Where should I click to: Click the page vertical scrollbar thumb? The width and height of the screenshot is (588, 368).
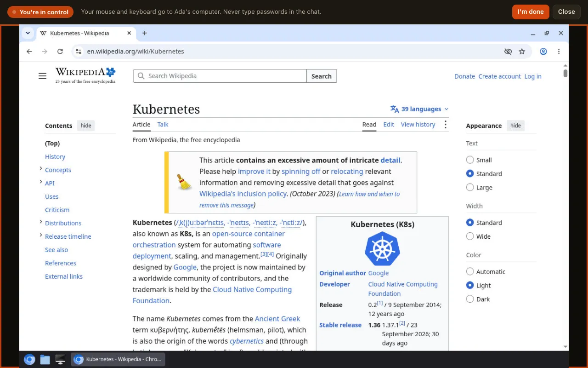pyautogui.click(x=565, y=73)
